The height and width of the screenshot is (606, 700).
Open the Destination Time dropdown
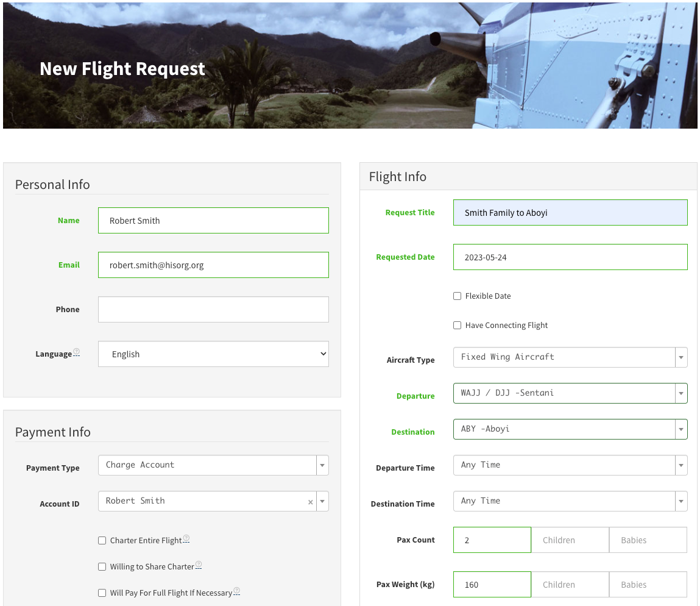pos(681,501)
